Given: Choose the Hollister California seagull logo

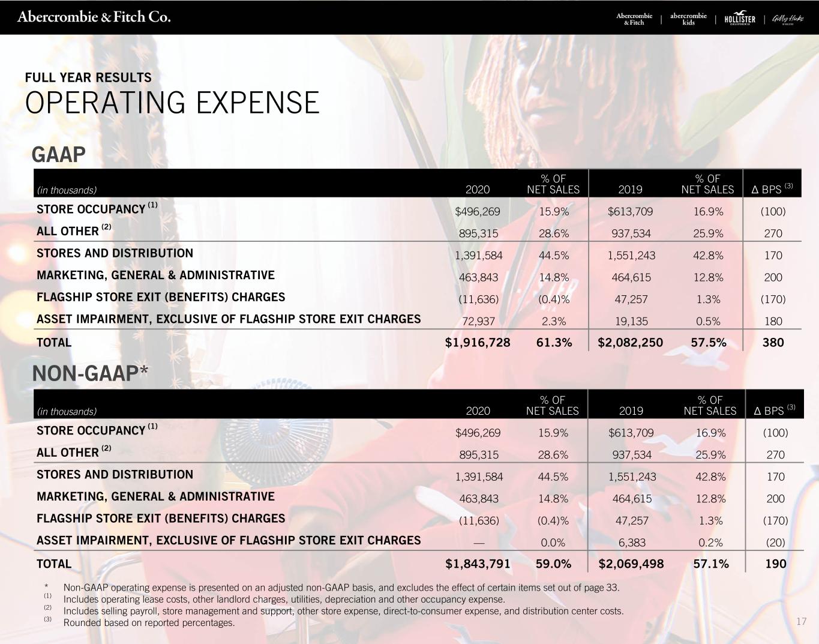Looking at the screenshot, I should click(740, 18).
